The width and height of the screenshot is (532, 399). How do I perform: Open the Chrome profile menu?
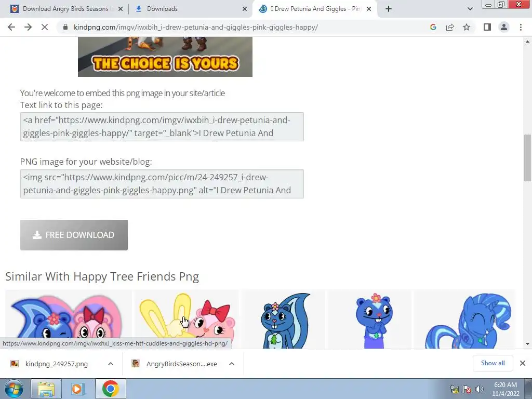click(x=504, y=27)
